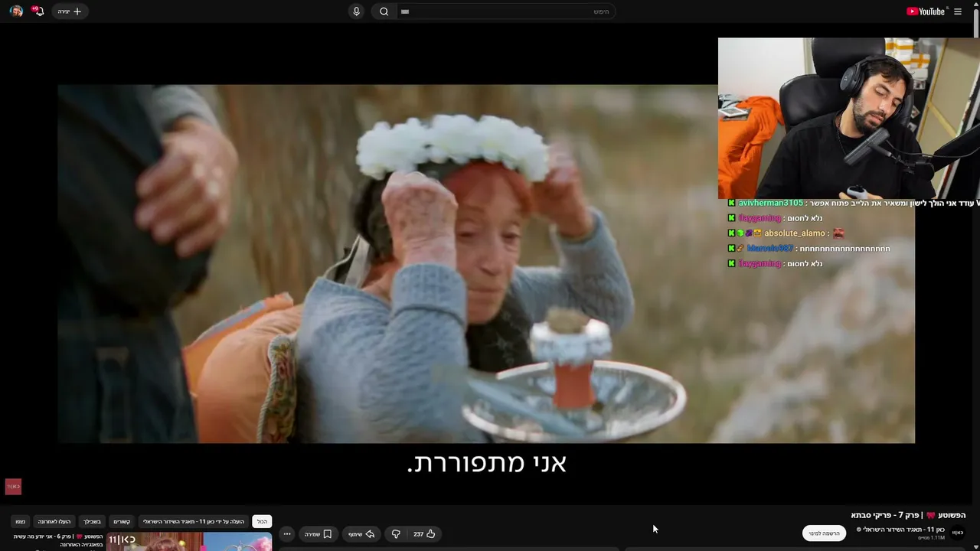Click the Create (יצירה) button
The width and height of the screenshot is (980, 551).
click(69, 11)
